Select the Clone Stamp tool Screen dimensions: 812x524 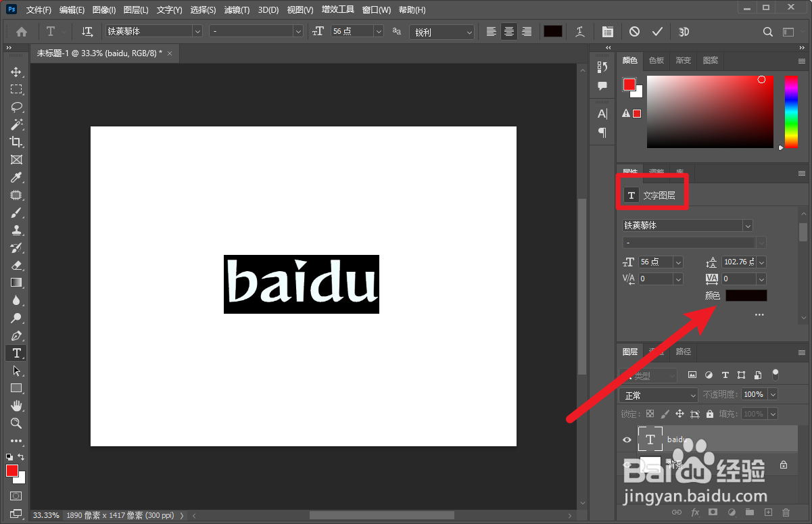click(x=16, y=230)
